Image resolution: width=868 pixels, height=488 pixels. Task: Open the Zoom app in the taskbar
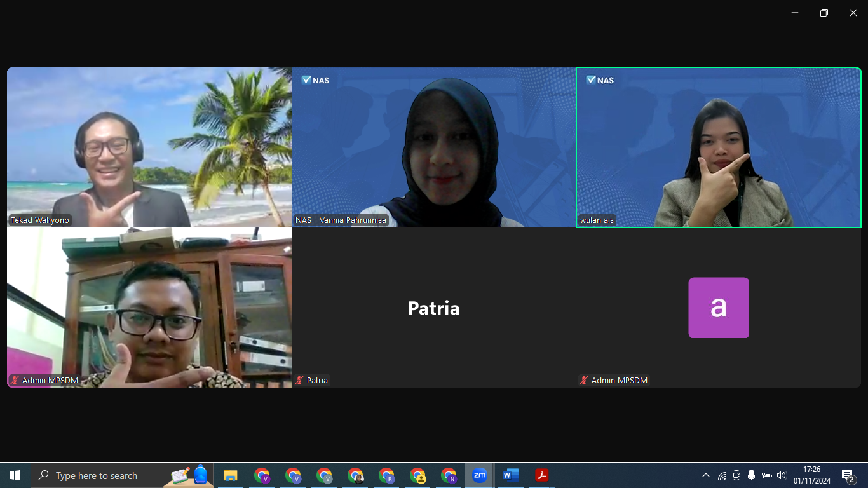480,475
